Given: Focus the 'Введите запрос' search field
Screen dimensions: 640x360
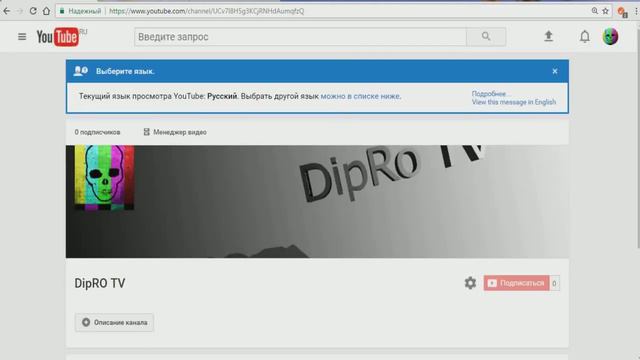Looking at the screenshot, I should pyautogui.click(x=300, y=37).
